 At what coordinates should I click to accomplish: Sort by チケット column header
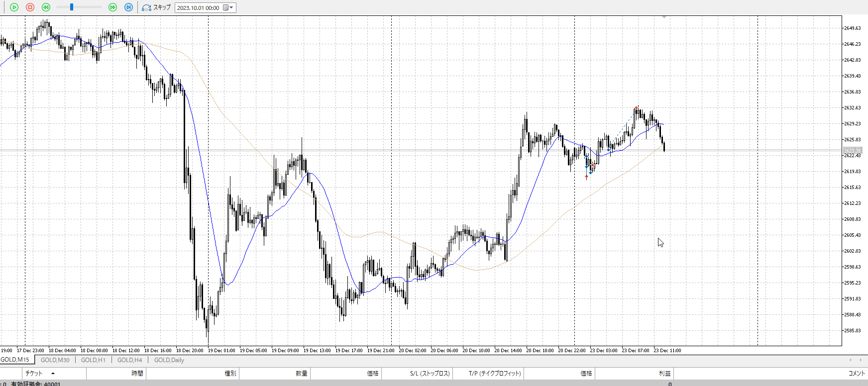click(x=34, y=374)
